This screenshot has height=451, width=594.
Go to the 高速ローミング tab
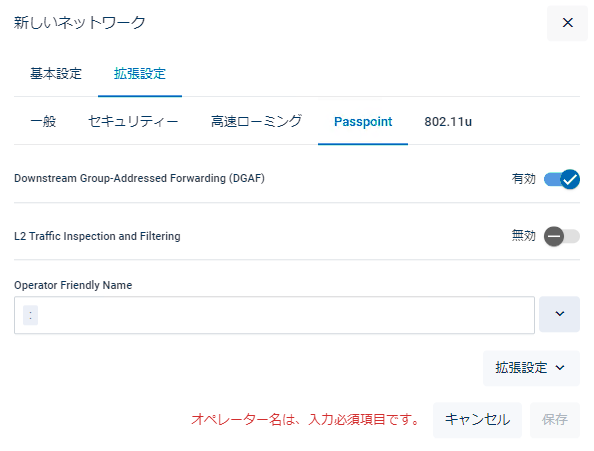tap(256, 122)
